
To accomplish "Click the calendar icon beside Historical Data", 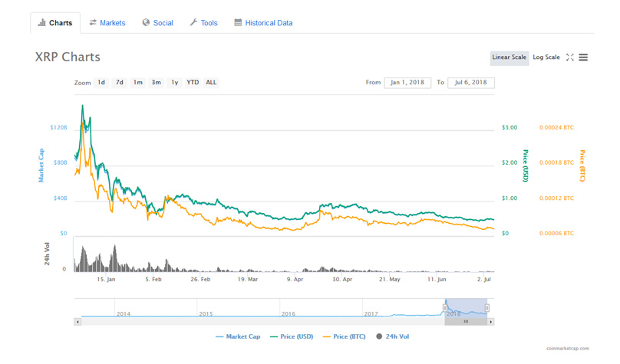I will coord(238,22).
